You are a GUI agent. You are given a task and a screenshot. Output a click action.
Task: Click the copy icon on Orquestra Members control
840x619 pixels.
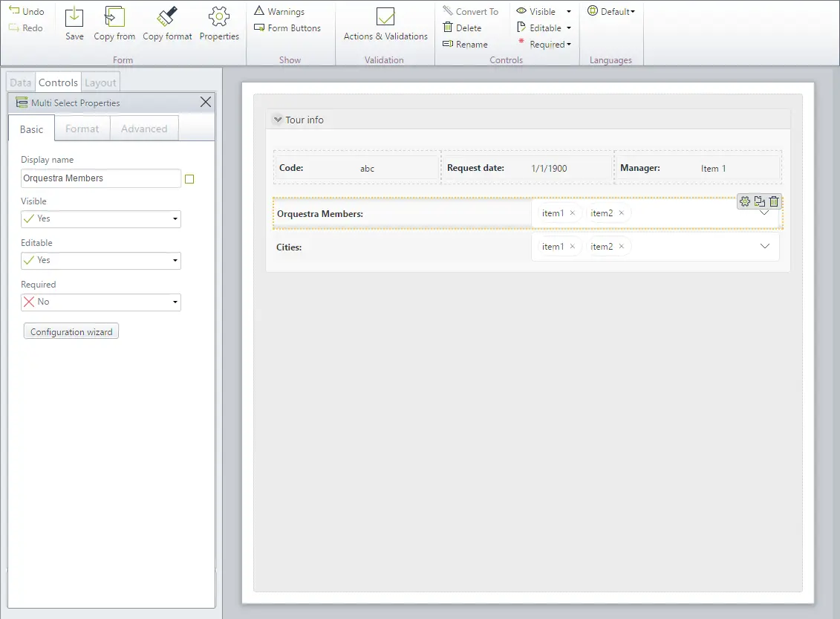coord(760,201)
